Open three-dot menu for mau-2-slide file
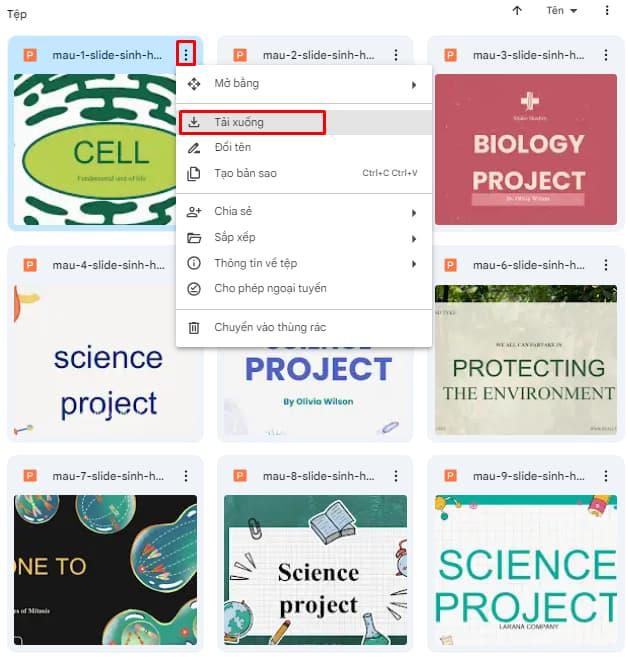This screenshot has height=658, width=628. (x=396, y=55)
